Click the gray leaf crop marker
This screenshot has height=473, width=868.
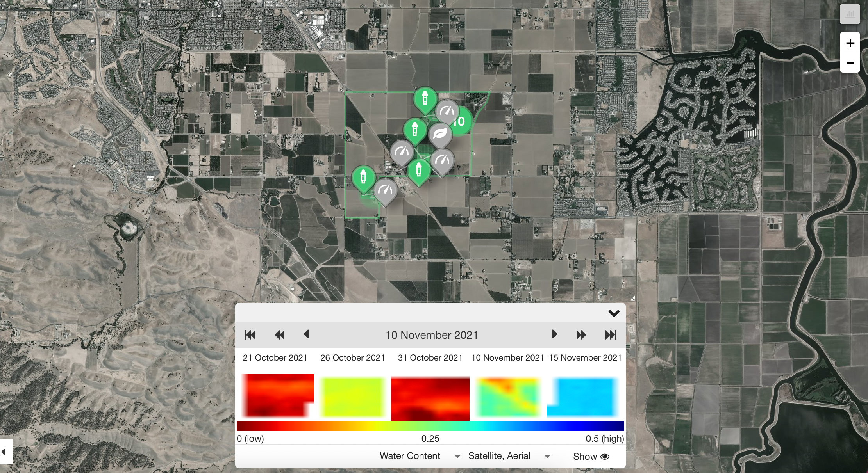440,135
